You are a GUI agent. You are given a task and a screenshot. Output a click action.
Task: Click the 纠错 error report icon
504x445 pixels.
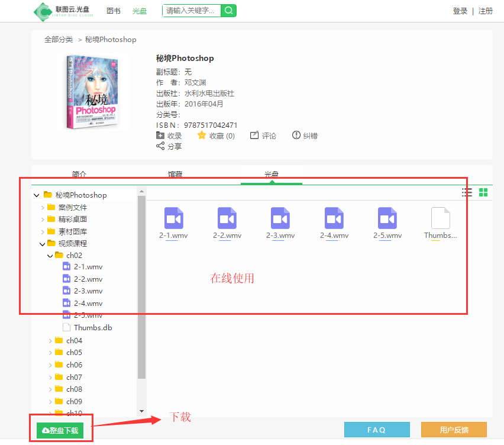click(296, 136)
